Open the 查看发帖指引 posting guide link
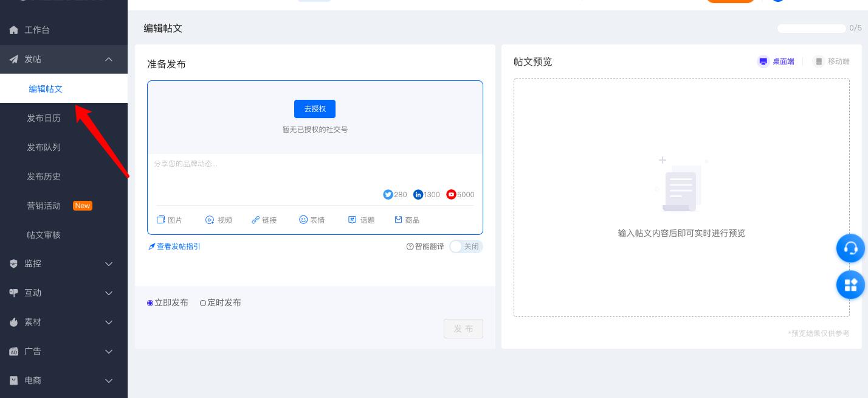This screenshot has height=398, width=868. click(174, 246)
